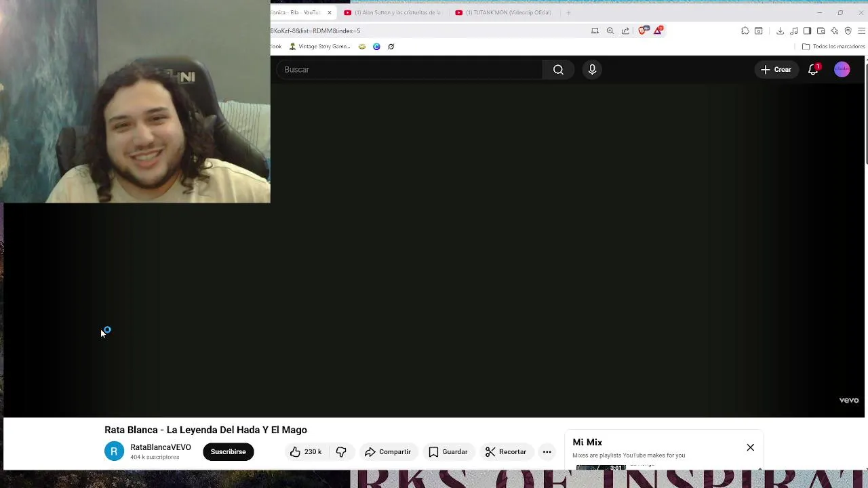Click the blue circular C bookmark icon
The image size is (868, 488).
pyautogui.click(x=376, y=47)
